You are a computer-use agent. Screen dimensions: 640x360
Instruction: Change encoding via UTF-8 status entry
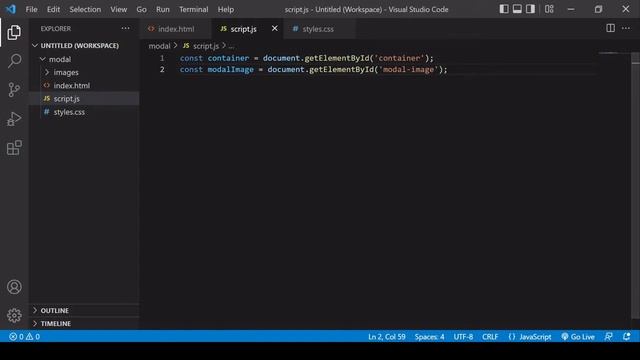click(x=463, y=337)
